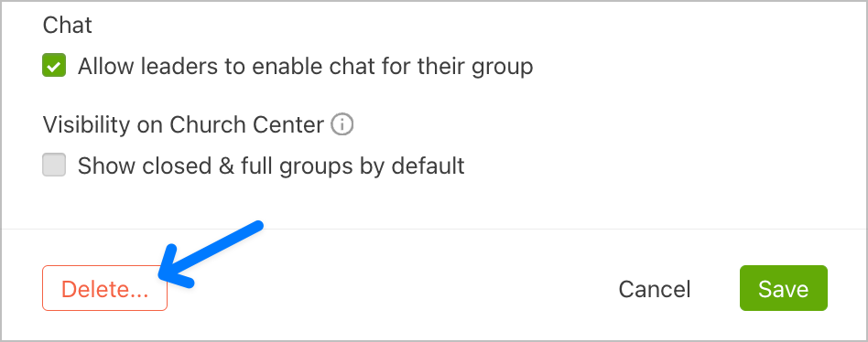Dismiss changes with the Cancel link

655,289
